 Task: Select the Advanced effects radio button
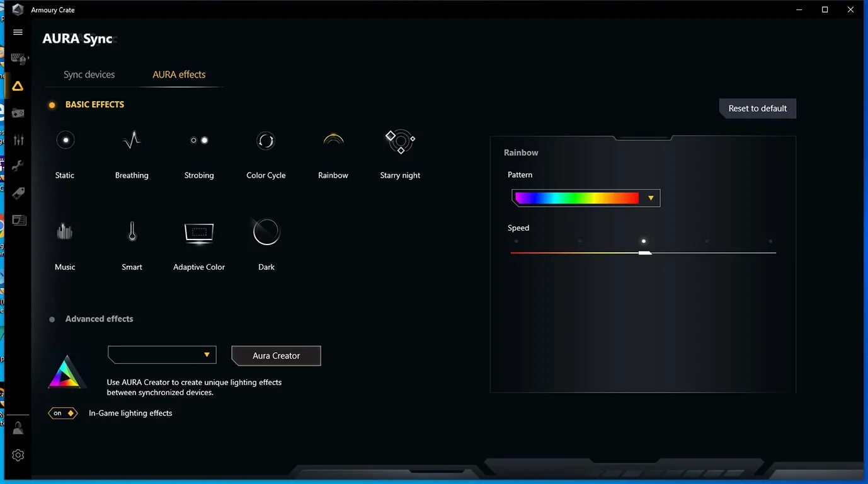pyautogui.click(x=52, y=320)
